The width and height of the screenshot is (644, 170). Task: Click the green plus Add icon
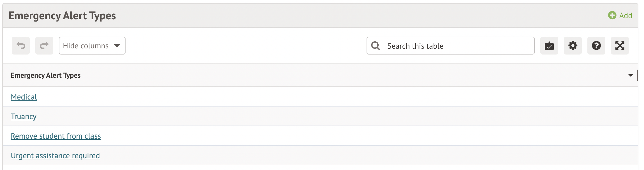612,15
